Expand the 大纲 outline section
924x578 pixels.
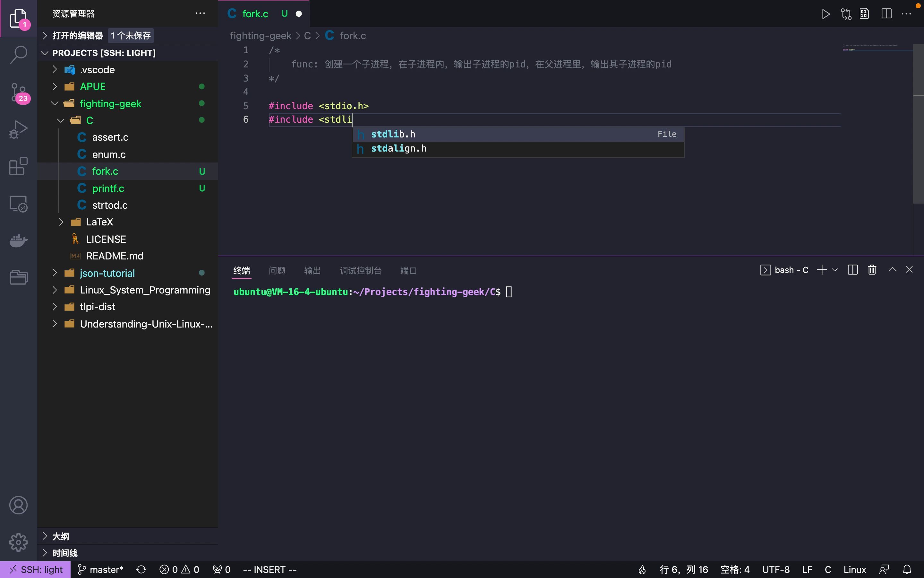tap(127, 536)
